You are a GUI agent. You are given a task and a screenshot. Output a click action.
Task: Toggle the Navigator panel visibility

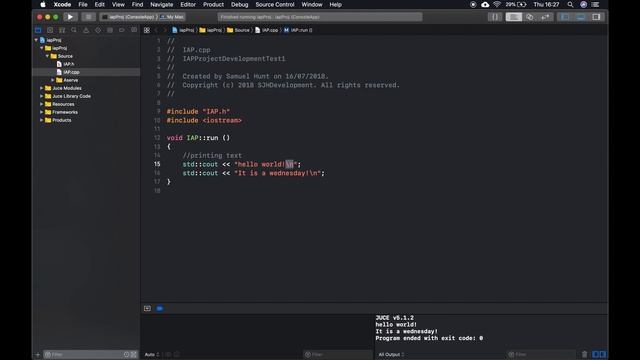click(x=565, y=17)
